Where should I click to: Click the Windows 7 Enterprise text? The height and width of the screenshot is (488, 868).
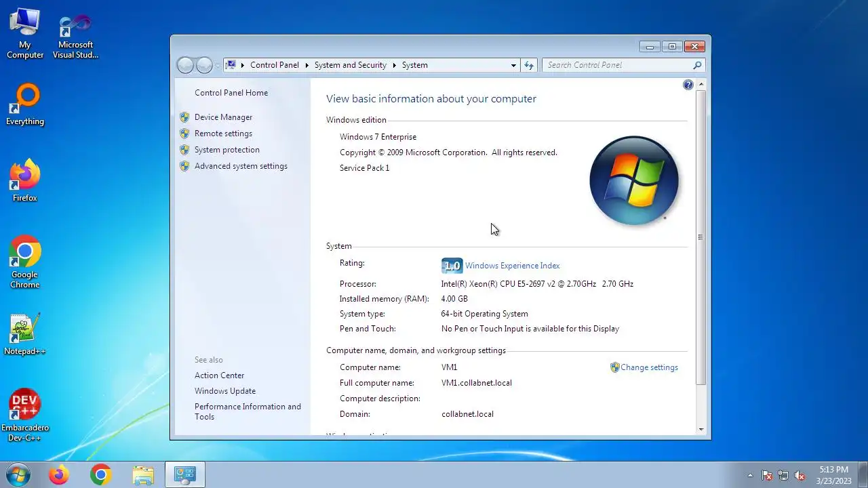coord(378,137)
